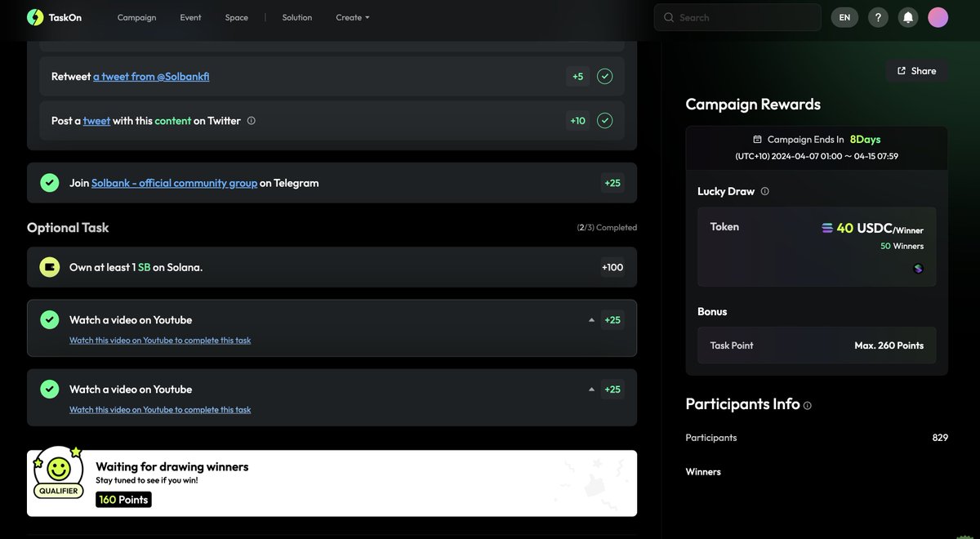Click small Solbank chain icon under Winners
This screenshot has height=539, width=980.
coord(918,268)
